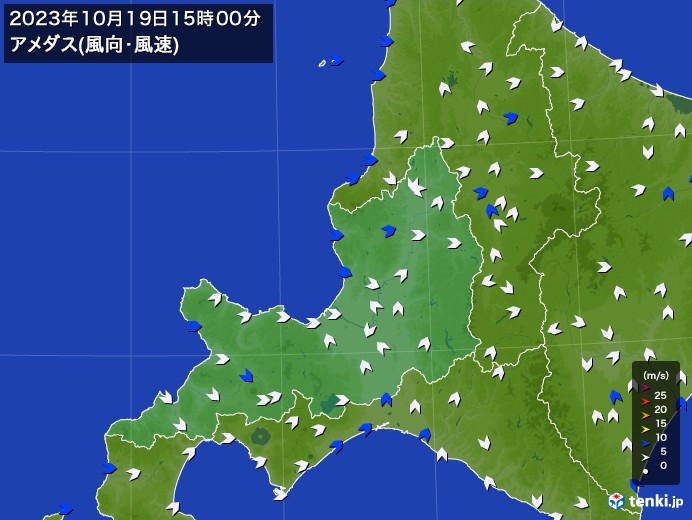Click the legend value 0

coord(663,465)
